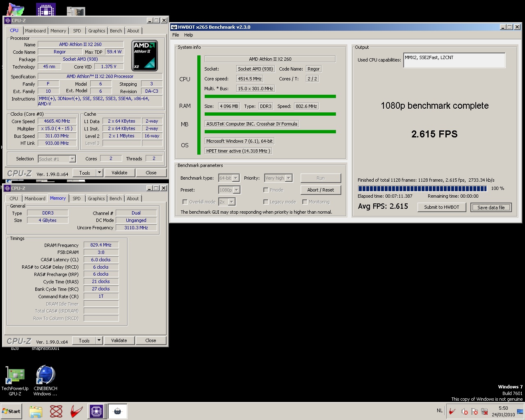
Task: Toggle the Pmode checkbox
Action: click(x=266, y=190)
